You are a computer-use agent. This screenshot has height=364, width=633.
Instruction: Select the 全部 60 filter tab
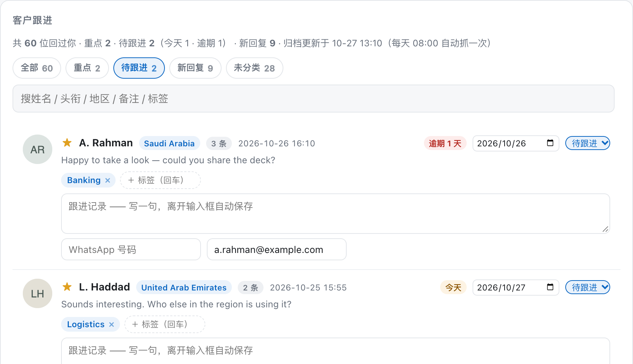37,68
